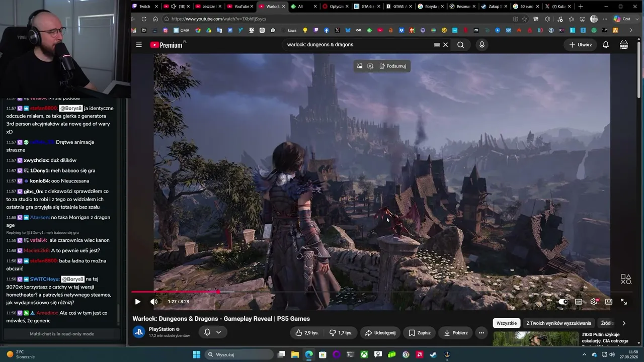
Task: Click the YouTube search input field
Action: [357, 45]
